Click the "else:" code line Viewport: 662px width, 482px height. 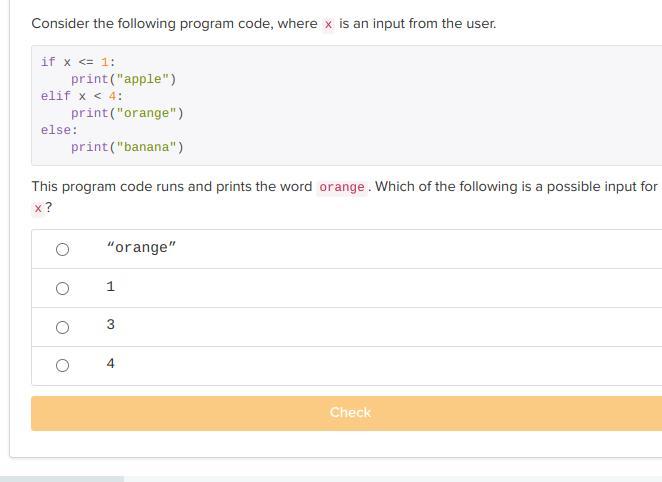tap(59, 130)
